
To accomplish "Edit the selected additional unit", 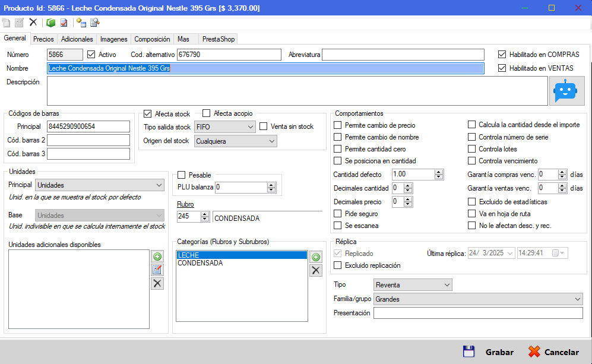I will click(x=157, y=270).
